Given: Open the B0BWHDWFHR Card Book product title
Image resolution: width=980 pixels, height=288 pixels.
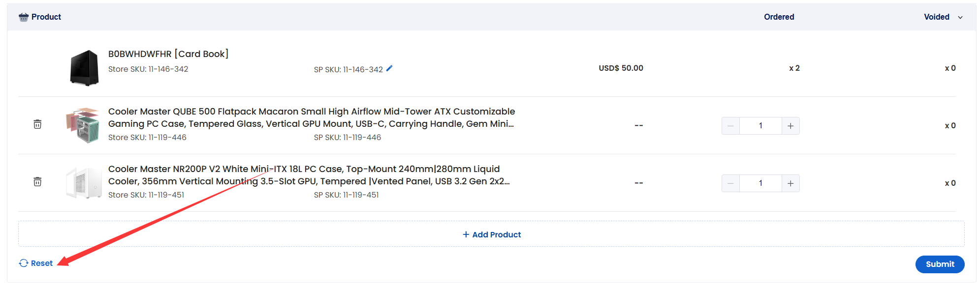Looking at the screenshot, I should coord(168,54).
